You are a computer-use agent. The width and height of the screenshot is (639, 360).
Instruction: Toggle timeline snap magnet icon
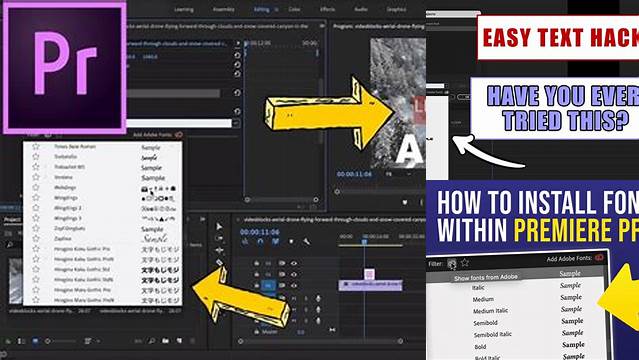point(260,242)
